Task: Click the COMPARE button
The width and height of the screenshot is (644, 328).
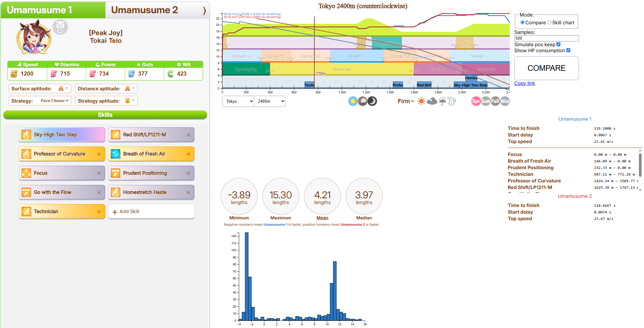Action: point(547,68)
